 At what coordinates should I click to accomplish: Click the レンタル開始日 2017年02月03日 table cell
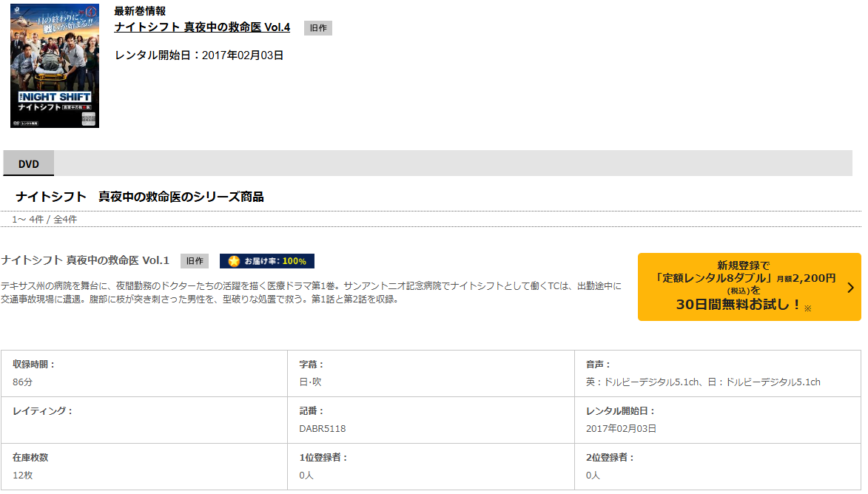tap(718, 420)
